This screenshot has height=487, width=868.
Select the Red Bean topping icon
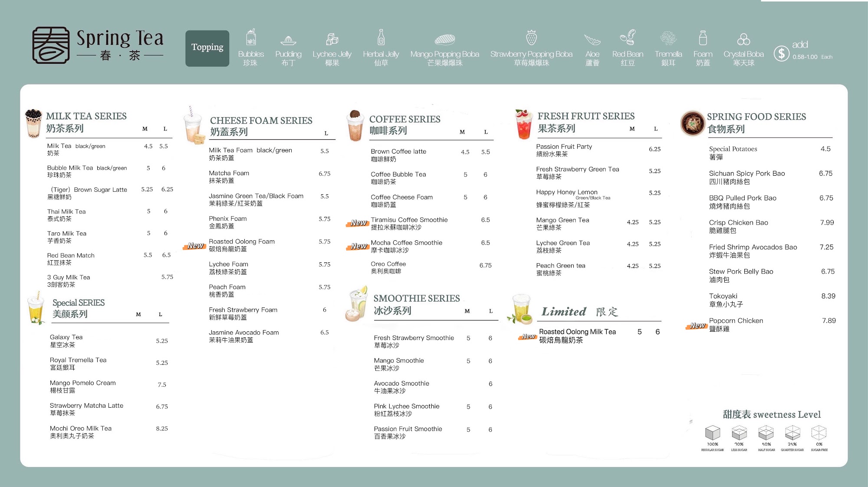[628, 38]
